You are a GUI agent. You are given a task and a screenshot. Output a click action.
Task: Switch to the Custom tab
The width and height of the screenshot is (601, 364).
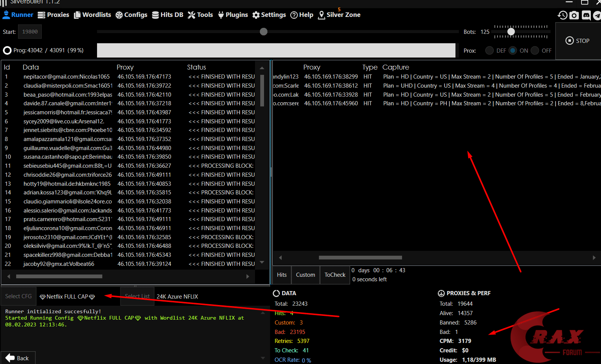pyautogui.click(x=305, y=275)
